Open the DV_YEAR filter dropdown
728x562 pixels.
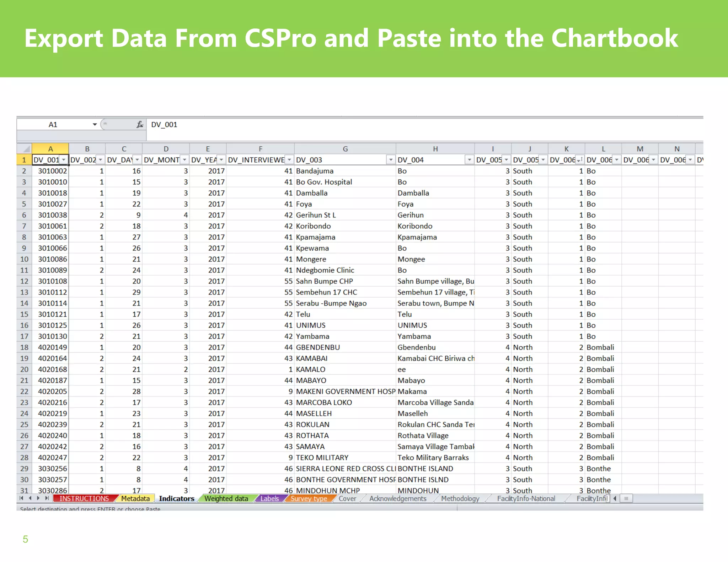(x=221, y=160)
